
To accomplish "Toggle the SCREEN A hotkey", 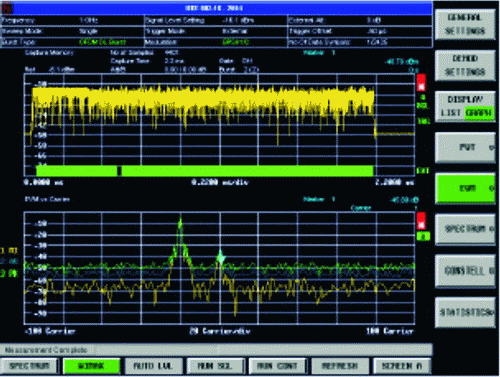I will pos(402,366).
